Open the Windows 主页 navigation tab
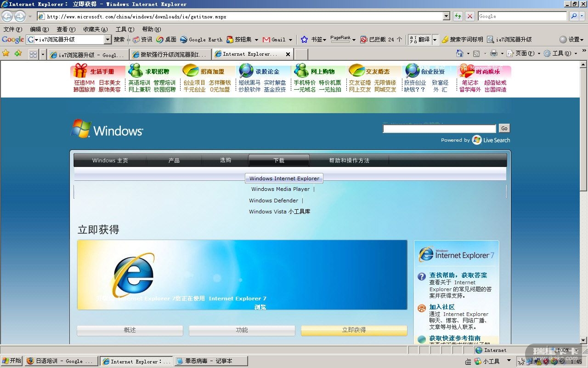Viewport: 588px width, 368px height. (110, 161)
